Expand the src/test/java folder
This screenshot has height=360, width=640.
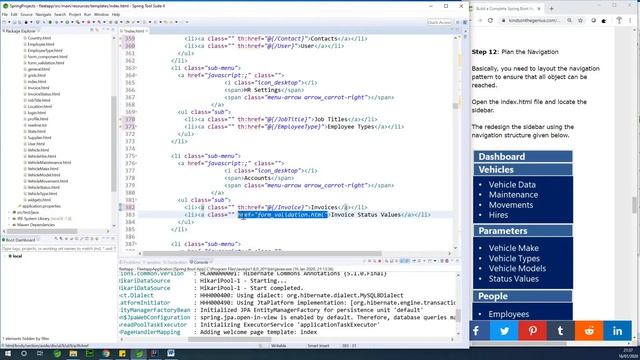[x=9, y=212]
